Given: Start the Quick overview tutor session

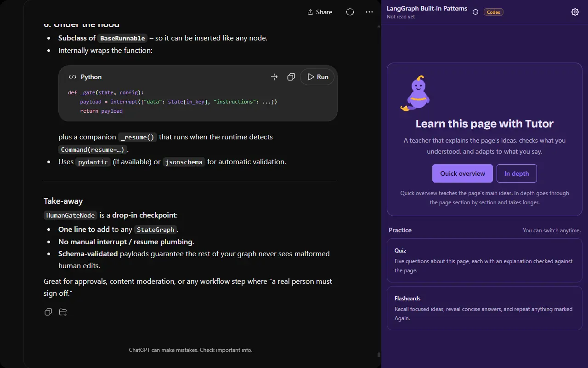Looking at the screenshot, I should point(463,173).
